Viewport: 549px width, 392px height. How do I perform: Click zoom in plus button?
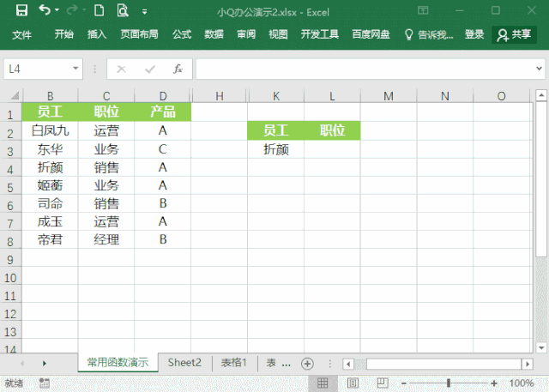[494, 383]
